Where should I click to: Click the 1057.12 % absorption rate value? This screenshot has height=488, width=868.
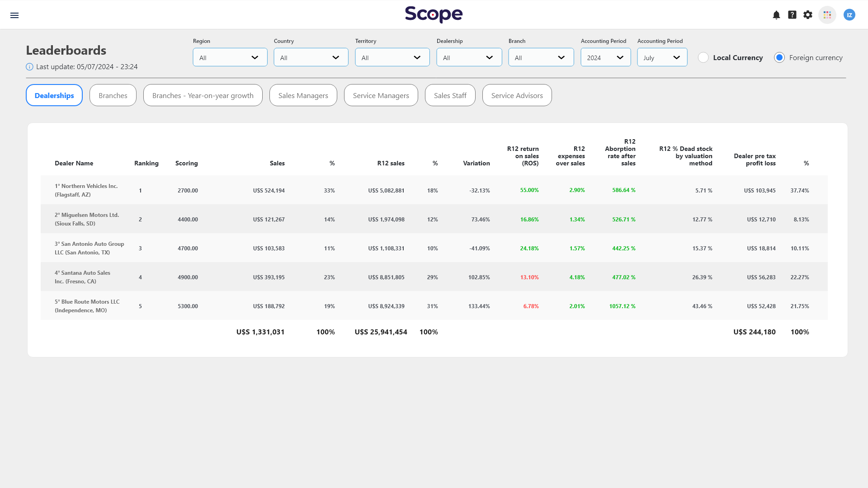tap(622, 306)
